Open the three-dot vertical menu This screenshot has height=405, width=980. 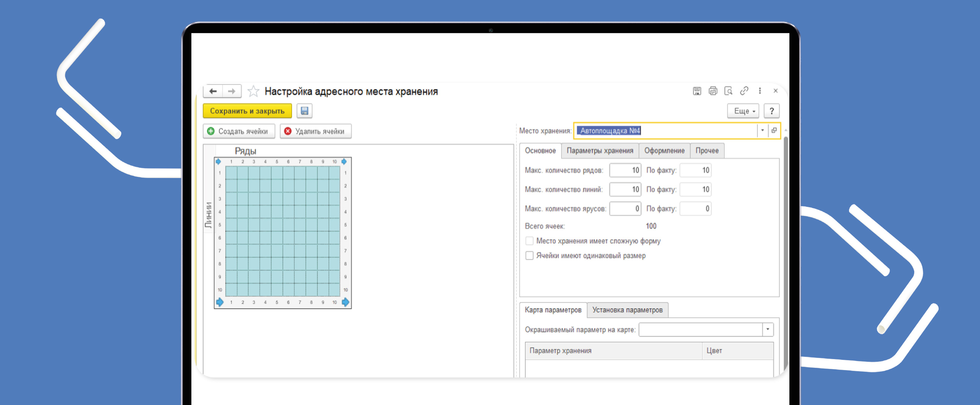[x=760, y=91]
